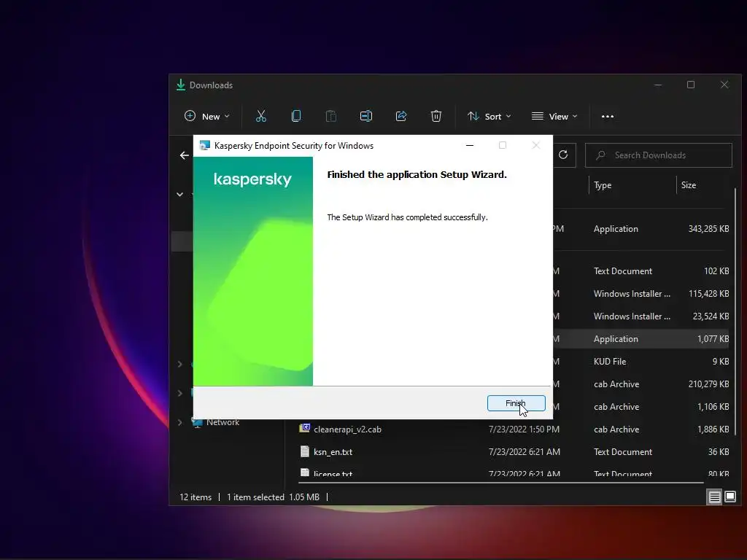
Task: Click the ksn_en.txt document icon
Action: click(x=304, y=451)
